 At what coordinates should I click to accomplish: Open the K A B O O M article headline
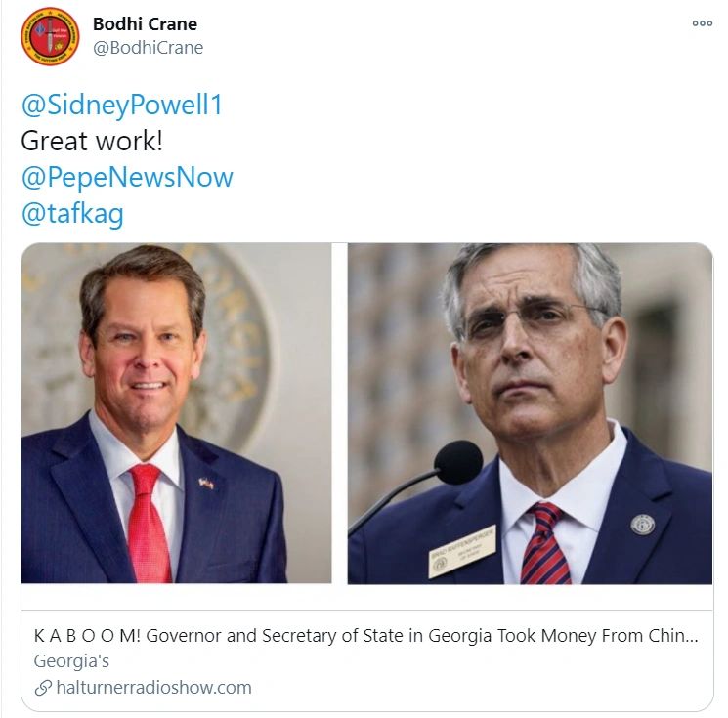(365, 635)
